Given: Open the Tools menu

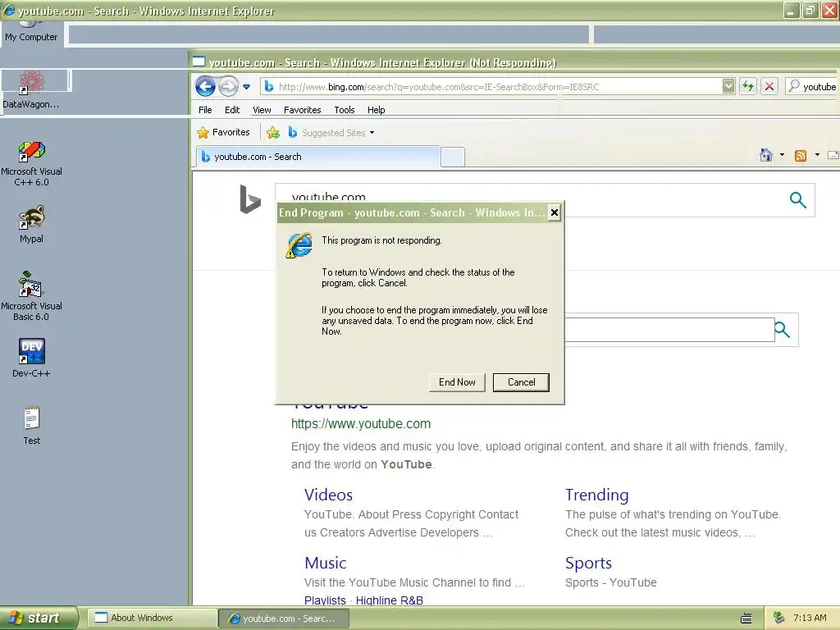Looking at the screenshot, I should click(345, 110).
